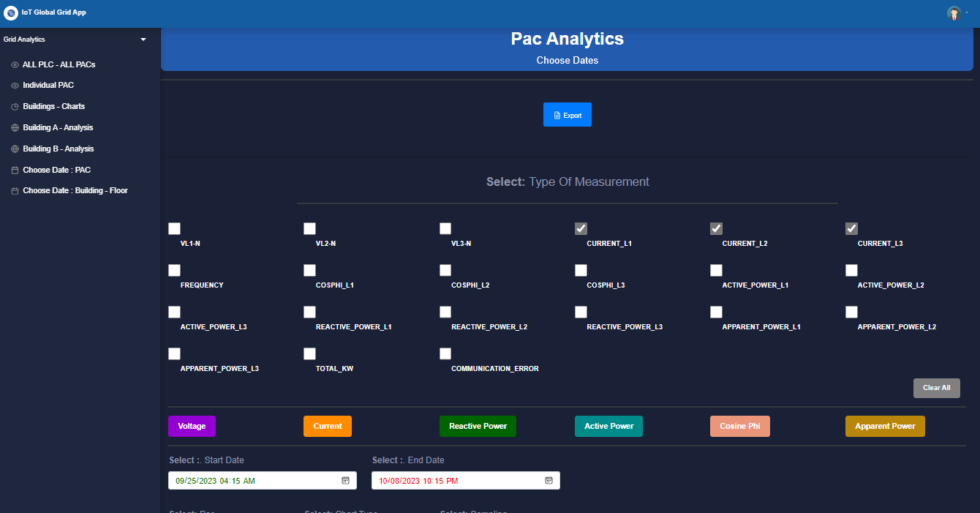980x513 pixels.
Task: Tick the ACTIVE_POWER_L2 checkbox
Action: click(851, 271)
